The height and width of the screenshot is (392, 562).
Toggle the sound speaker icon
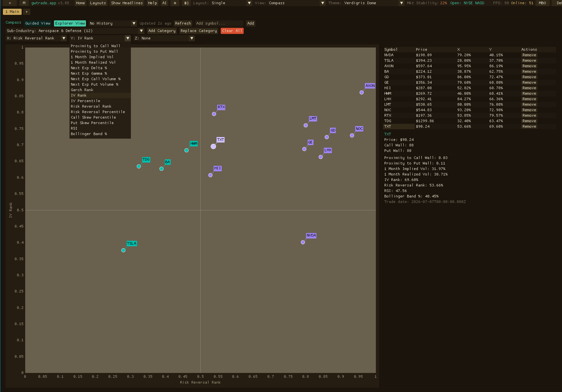point(186,3)
